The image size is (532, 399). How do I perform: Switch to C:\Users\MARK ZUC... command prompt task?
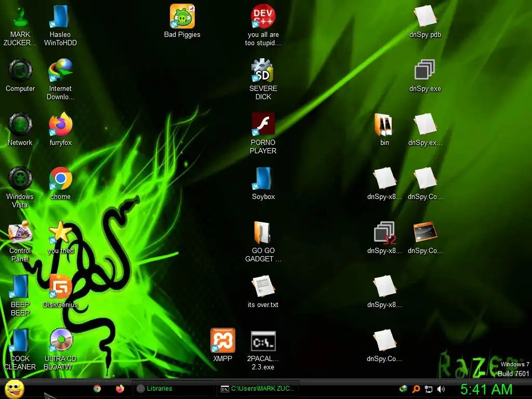point(258,389)
